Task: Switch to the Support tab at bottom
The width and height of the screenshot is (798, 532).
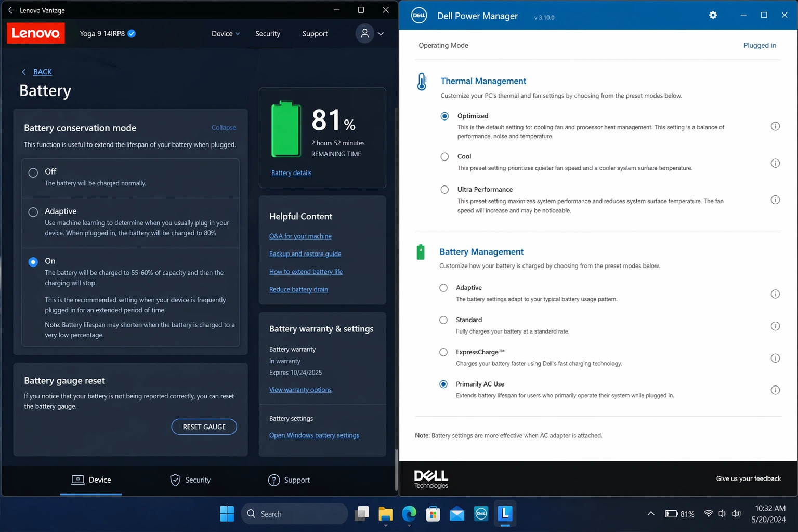Action: pos(289,480)
